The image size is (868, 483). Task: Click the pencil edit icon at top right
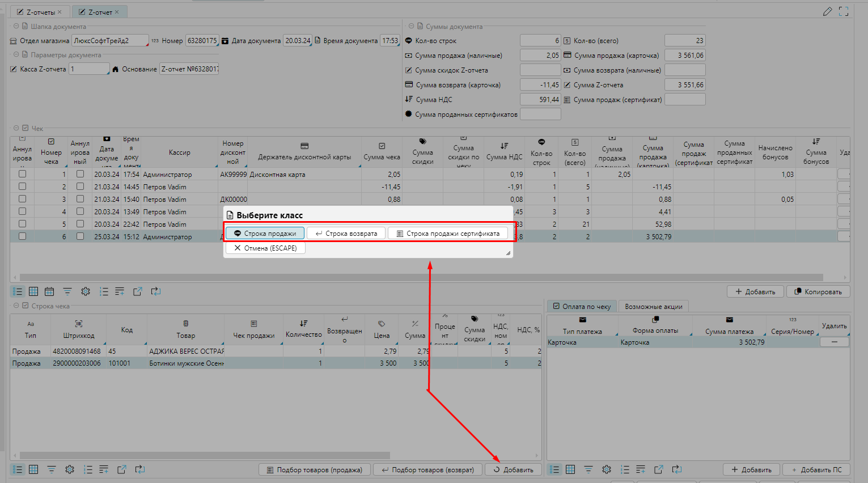[x=828, y=11]
